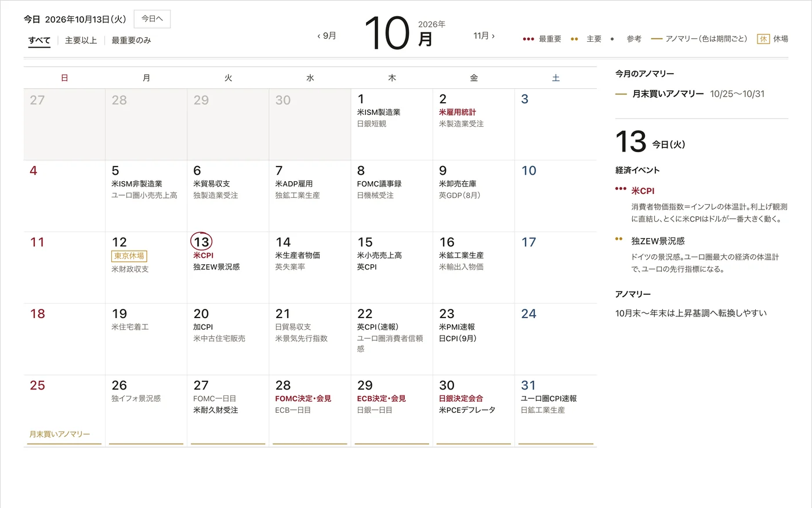Open FOMC決定・会見 event on the 28th
The width and height of the screenshot is (812, 508).
(x=303, y=398)
